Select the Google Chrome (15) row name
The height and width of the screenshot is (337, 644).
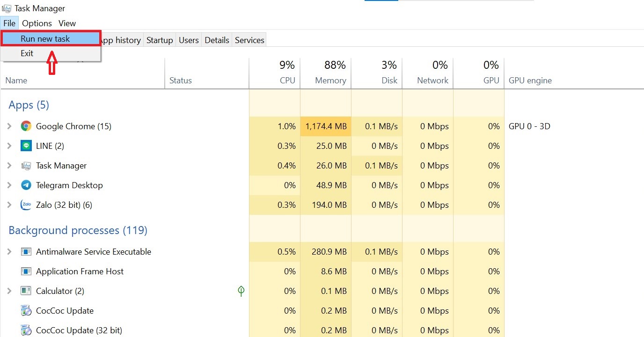73,126
